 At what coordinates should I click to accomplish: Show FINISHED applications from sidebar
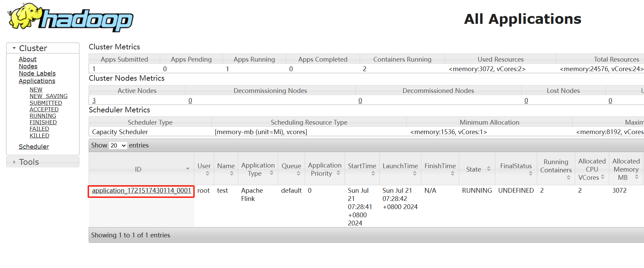pyautogui.click(x=43, y=123)
